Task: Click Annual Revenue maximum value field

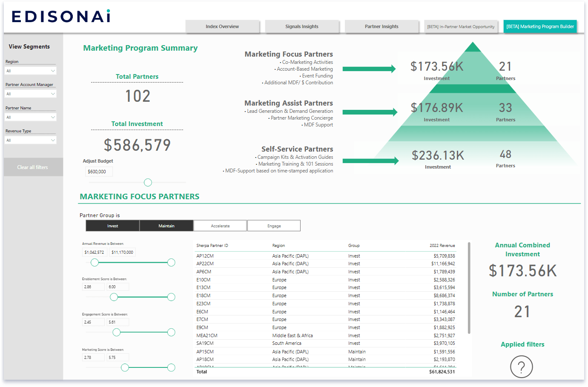Action: (122, 252)
